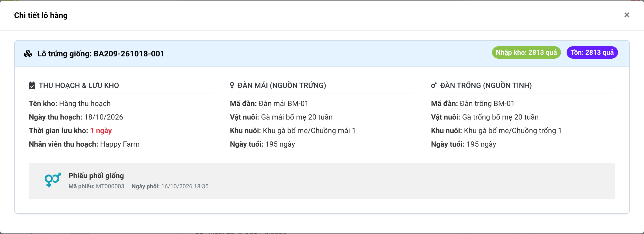Select batch code BA209-261018-001 heading
644x234 pixels.
point(101,54)
